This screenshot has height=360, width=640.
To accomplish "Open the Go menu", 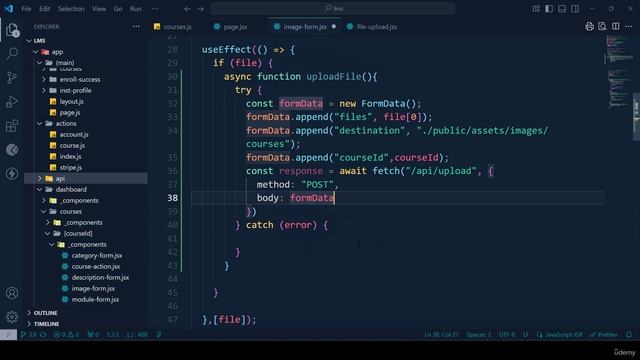I will (118, 9).
